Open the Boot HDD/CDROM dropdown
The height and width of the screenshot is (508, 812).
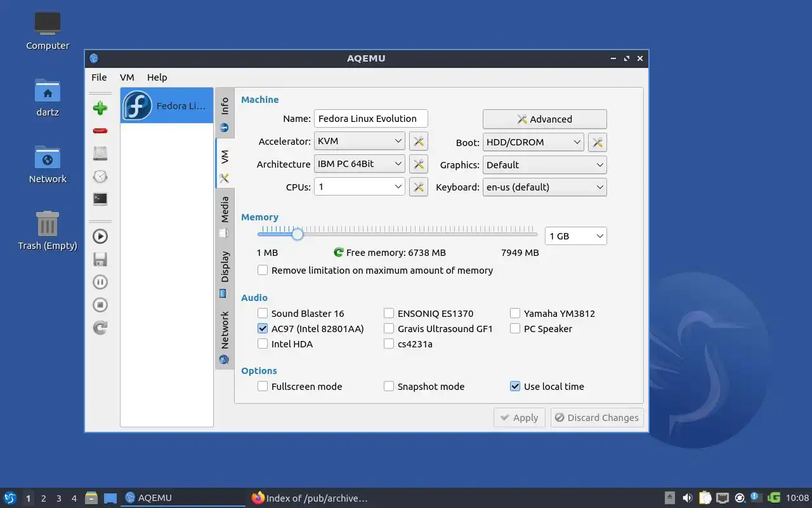(x=533, y=142)
